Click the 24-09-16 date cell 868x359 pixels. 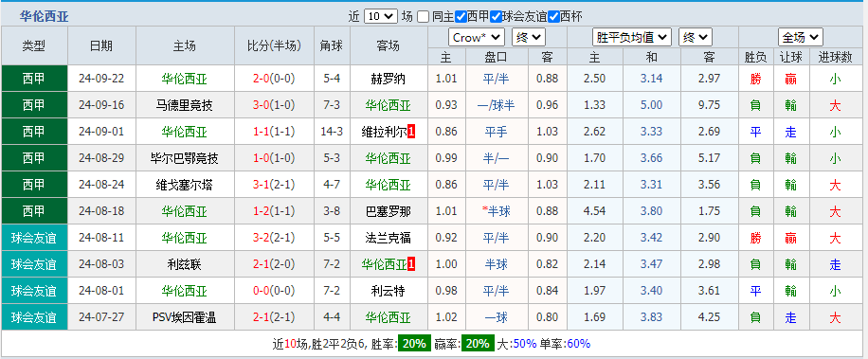click(x=101, y=106)
